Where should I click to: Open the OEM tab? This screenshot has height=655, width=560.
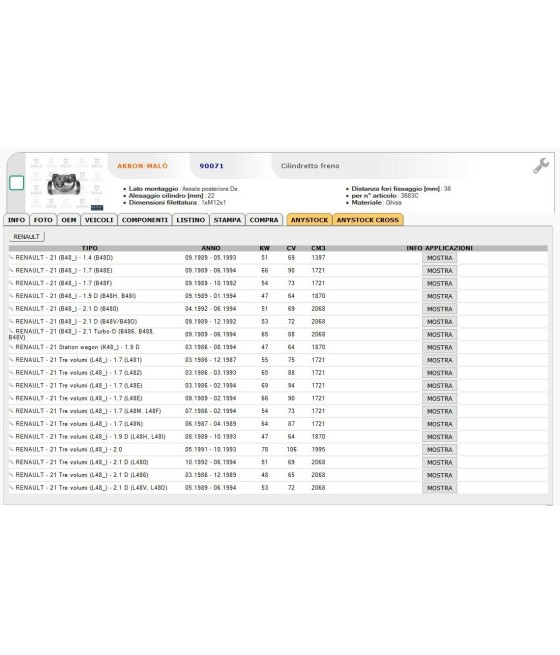[x=69, y=220]
